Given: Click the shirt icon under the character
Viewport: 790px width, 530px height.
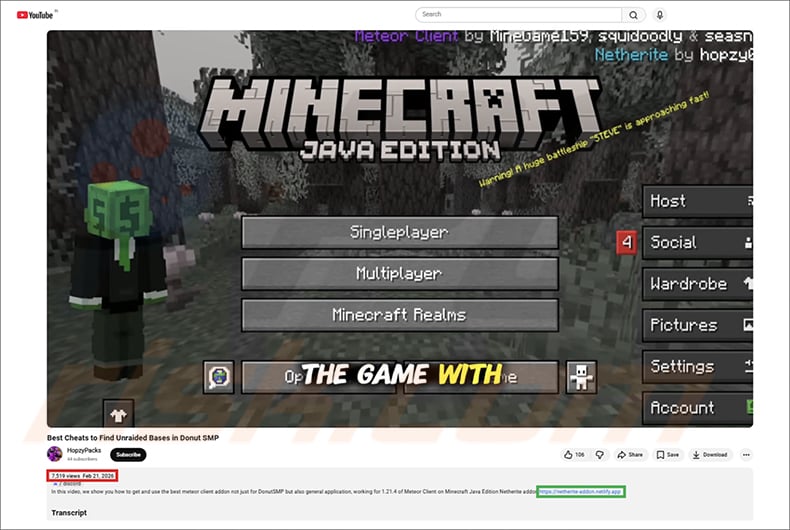Looking at the screenshot, I should pyautogui.click(x=118, y=414).
